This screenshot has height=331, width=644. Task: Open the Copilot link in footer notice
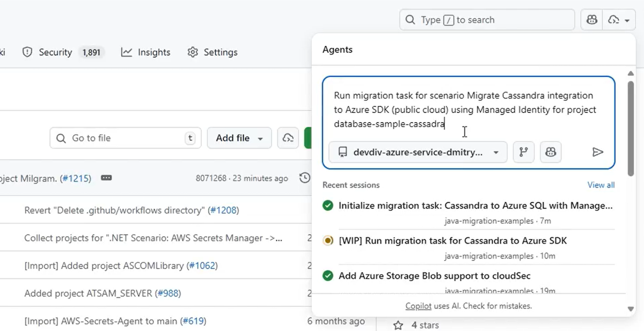pyautogui.click(x=418, y=306)
